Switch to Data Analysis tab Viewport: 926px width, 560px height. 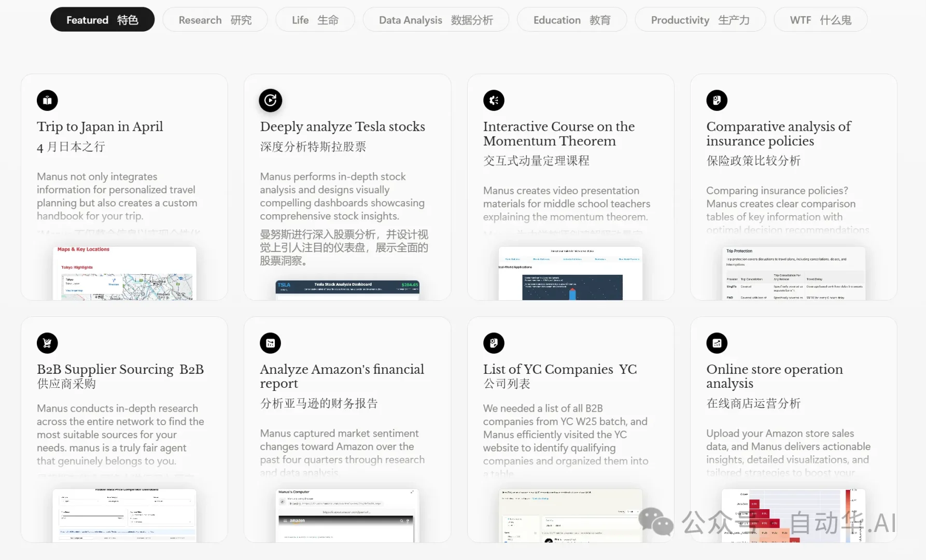click(436, 20)
